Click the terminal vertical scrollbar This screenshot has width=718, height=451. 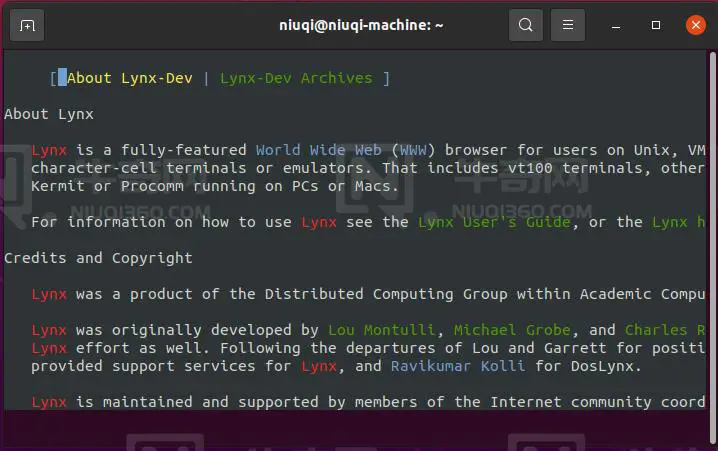713,247
